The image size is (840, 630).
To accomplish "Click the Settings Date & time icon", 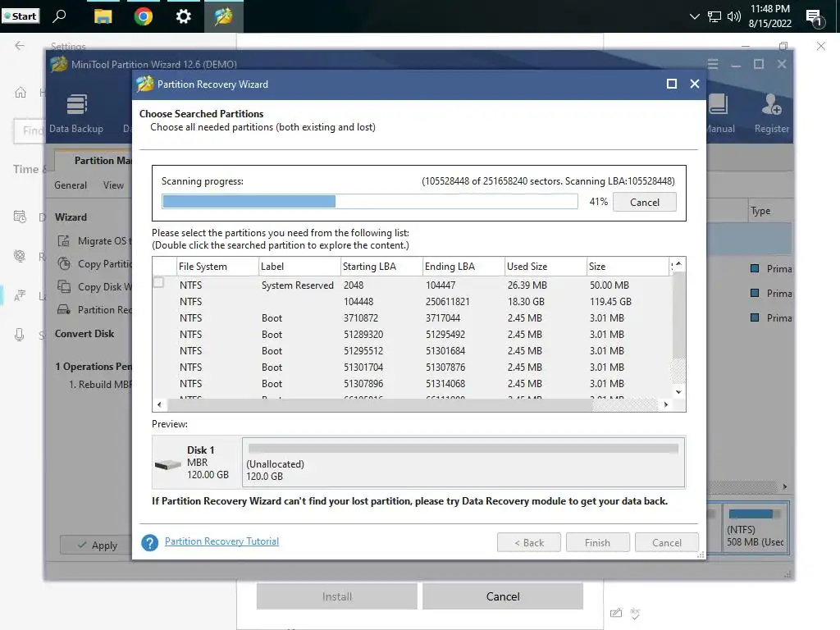I will [20, 217].
